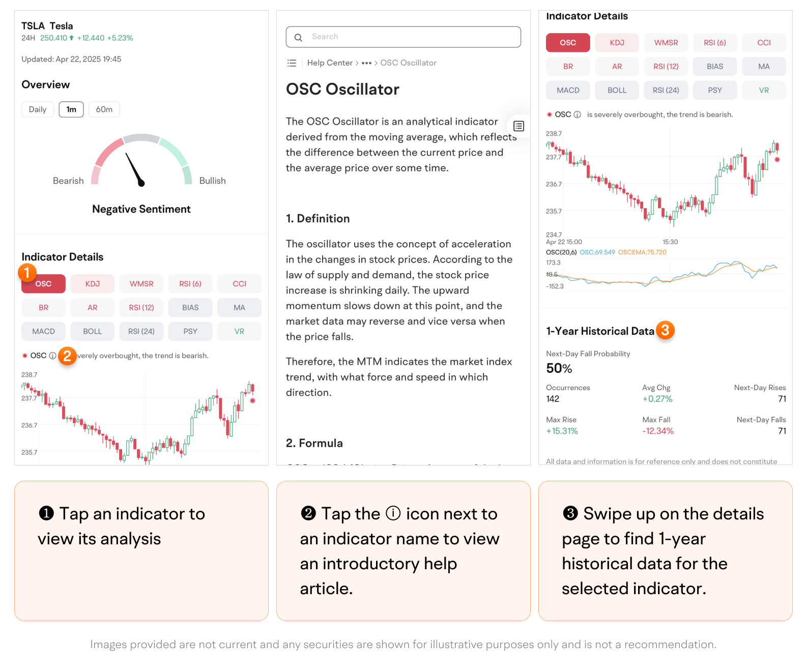Select the KDJ indicator in left panel

[93, 284]
